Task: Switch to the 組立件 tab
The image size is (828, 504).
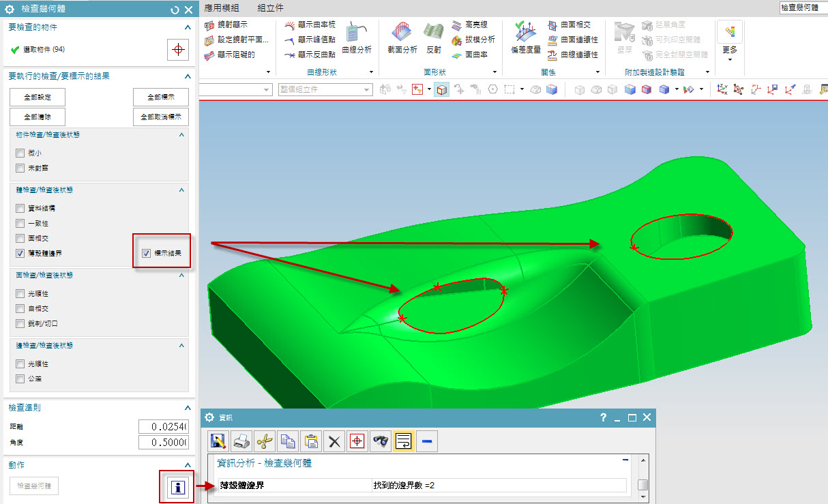Action: click(271, 8)
